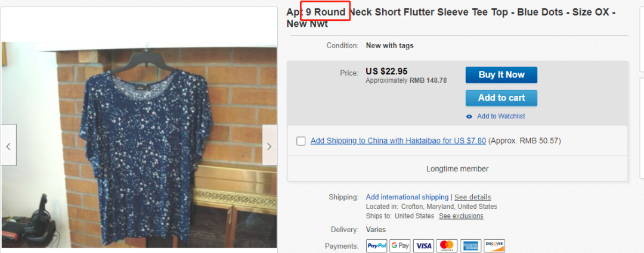Click the American Express icon
Image resolution: width=644 pixels, height=253 pixels.
coord(470,245)
